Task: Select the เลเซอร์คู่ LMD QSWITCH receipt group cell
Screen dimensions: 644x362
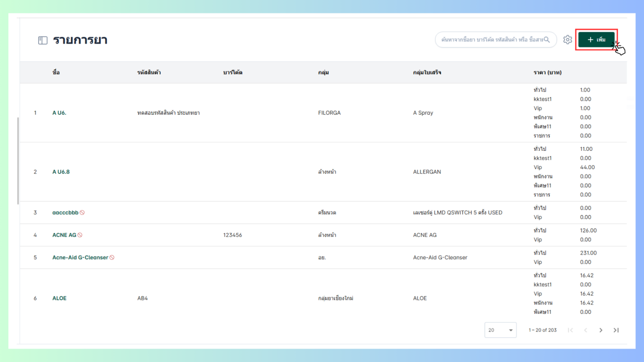Action: [x=458, y=213]
